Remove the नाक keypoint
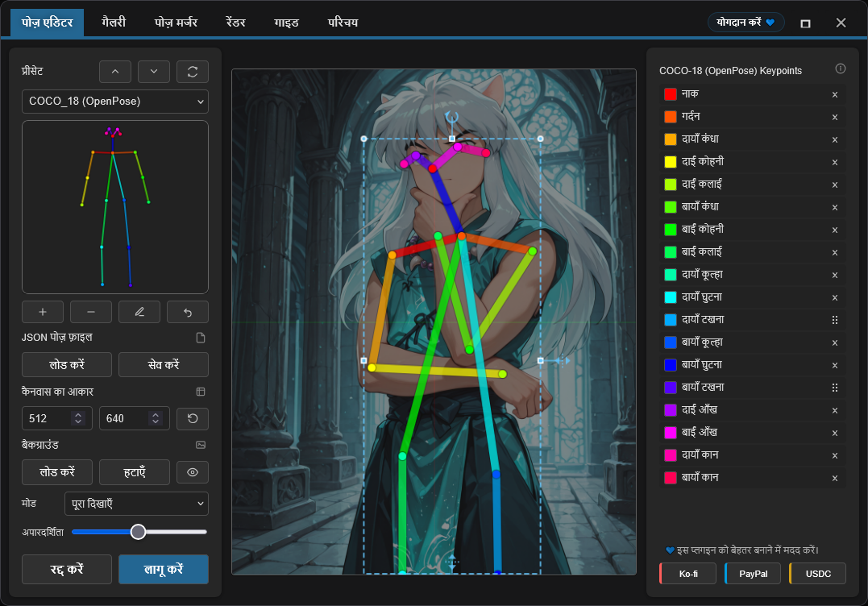Image resolution: width=868 pixels, height=606 pixels. pyautogui.click(x=835, y=94)
